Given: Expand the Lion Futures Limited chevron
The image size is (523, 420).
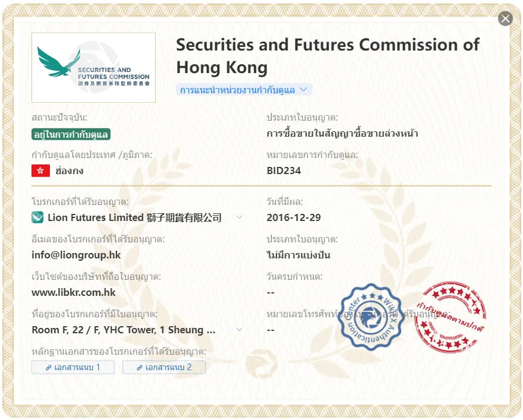Looking at the screenshot, I should [239, 217].
